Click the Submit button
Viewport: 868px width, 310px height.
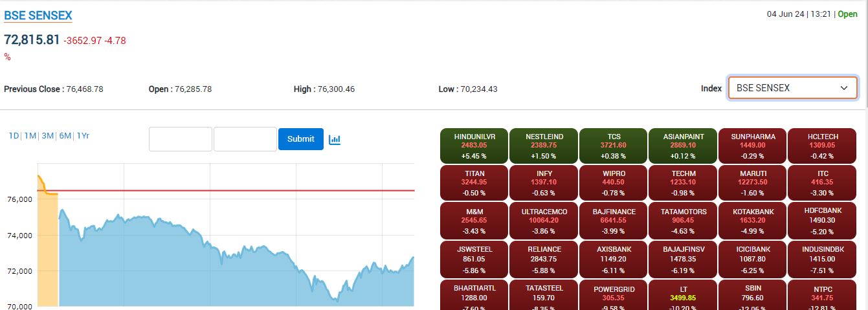click(x=300, y=139)
